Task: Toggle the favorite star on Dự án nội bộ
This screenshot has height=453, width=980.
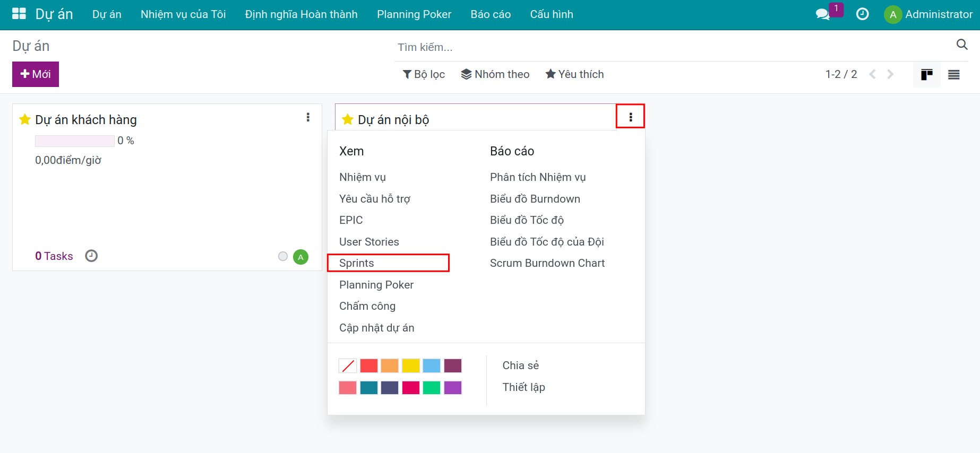Action: [348, 119]
